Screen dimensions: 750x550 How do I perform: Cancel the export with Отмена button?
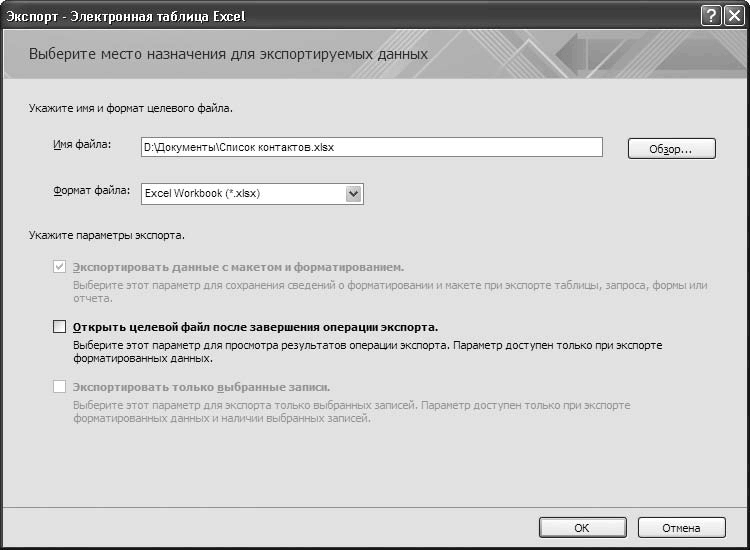(x=681, y=528)
